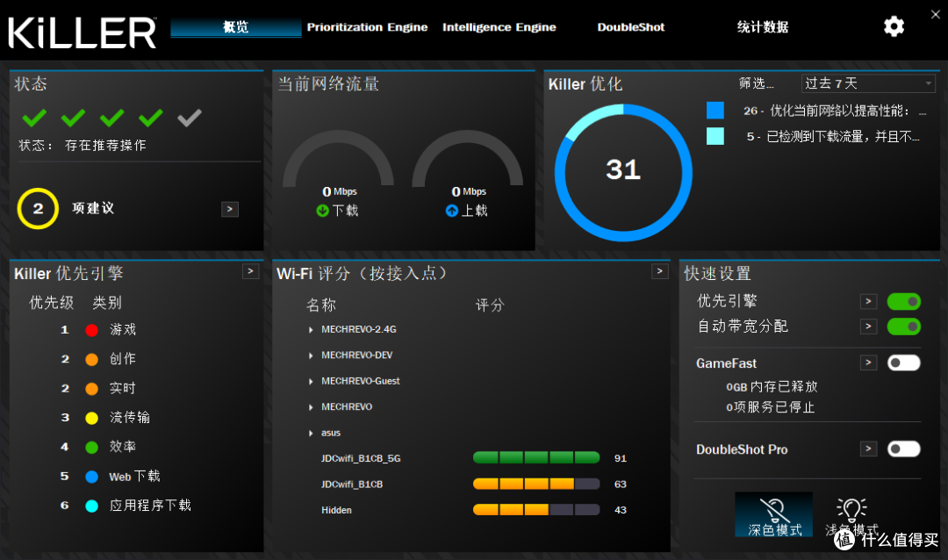Open the 过去 7 天 filter dropdown
The image size is (948, 560).
[x=868, y=83]
